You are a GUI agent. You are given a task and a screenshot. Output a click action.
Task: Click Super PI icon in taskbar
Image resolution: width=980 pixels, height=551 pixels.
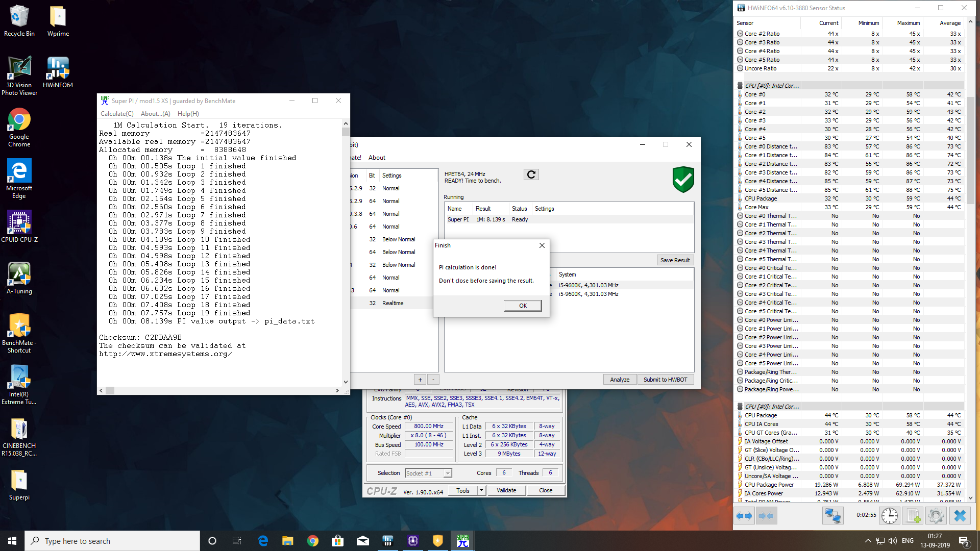pyautogui.click(x=463, y=541)
